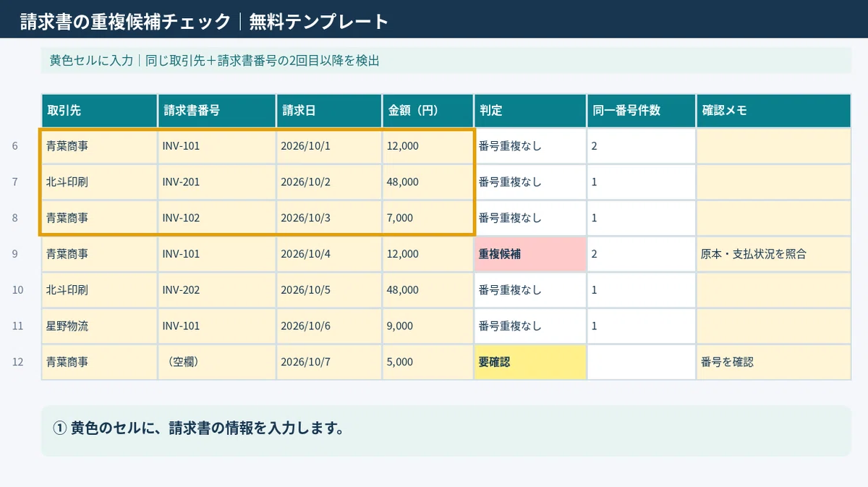Select the 同一番号件数 header cell
The height and width of the screenshot is (487, 868).
click(641, 111)
